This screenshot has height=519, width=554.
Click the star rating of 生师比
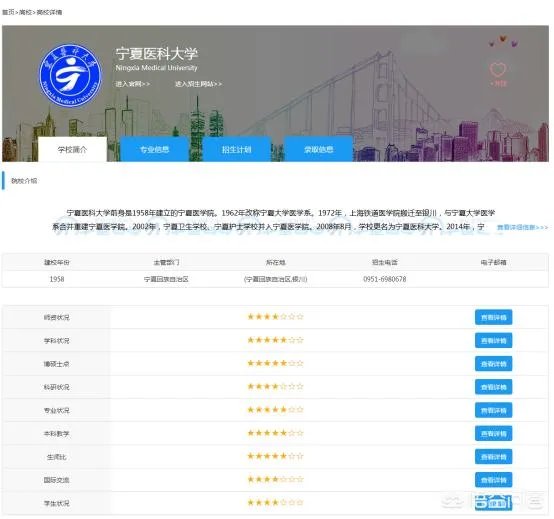pyautogui.click(x=275, y=456)
